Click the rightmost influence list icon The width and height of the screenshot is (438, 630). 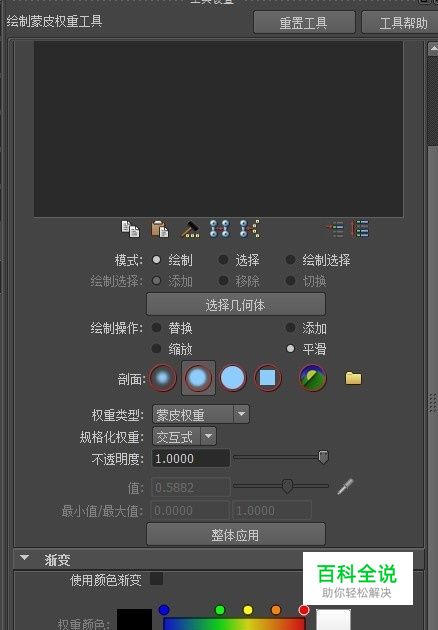pos(360,229)
